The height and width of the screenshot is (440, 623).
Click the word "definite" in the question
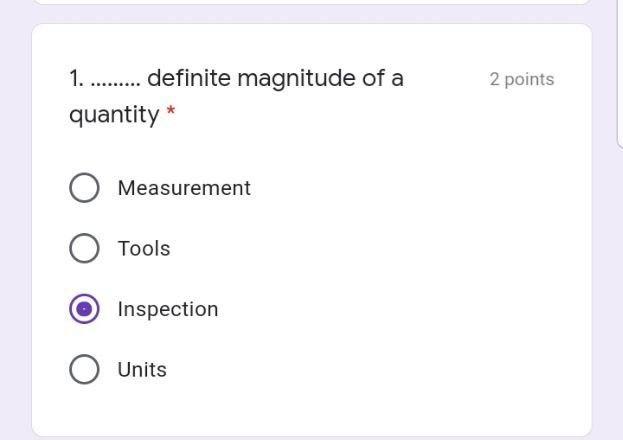click(187, 78)
